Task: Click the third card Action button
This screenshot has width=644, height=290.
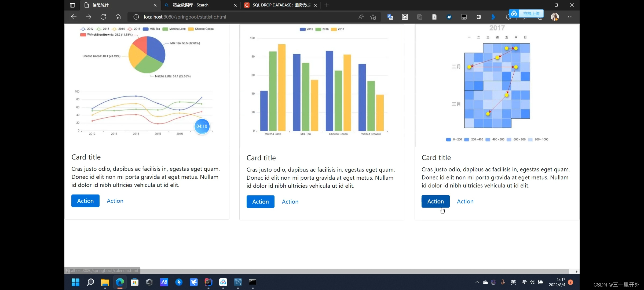Action: [435, 201]
